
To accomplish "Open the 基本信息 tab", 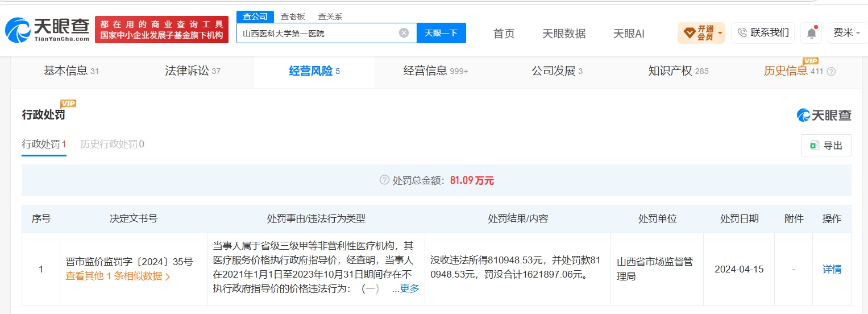I will pyautogui.click(x=72, y=71).
